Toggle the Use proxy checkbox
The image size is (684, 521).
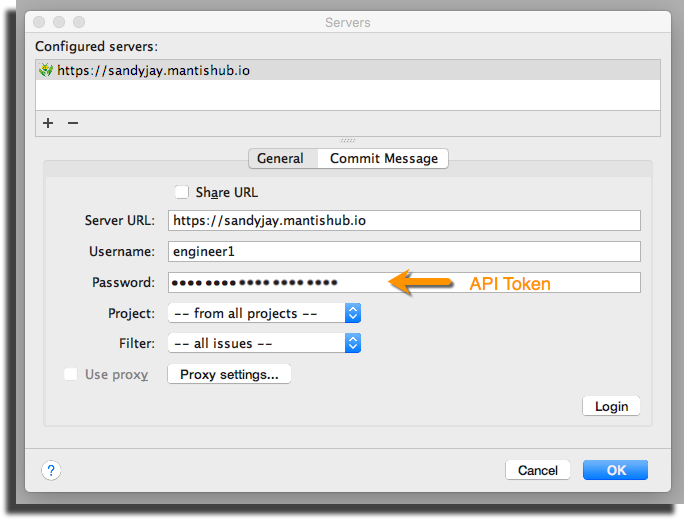(x=71, y=374)
